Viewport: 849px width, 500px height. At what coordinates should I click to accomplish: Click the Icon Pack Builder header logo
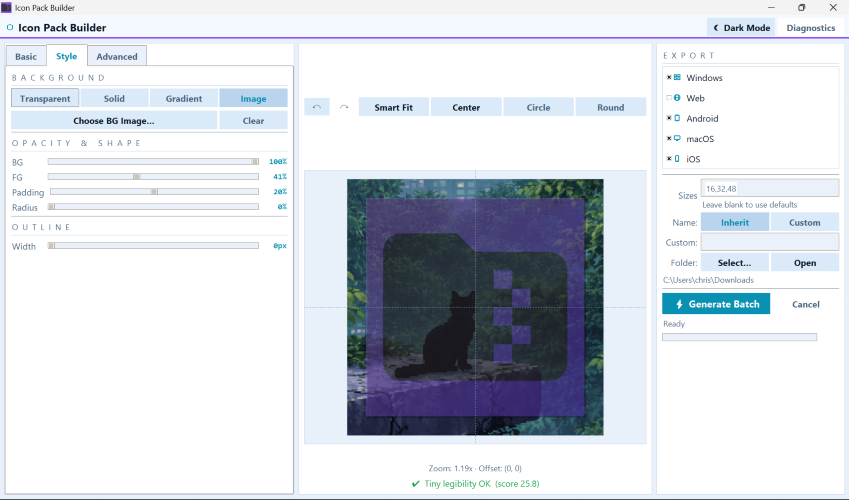tap(10, 28)
